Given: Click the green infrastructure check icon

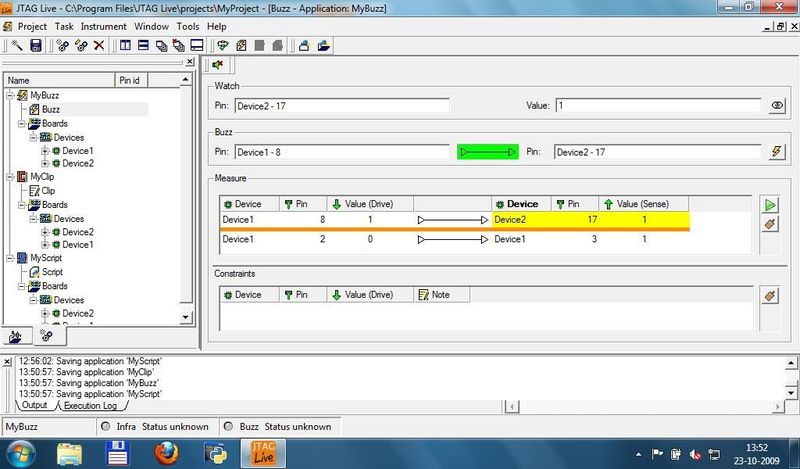Looking at the screenshot, I should 223,46.
